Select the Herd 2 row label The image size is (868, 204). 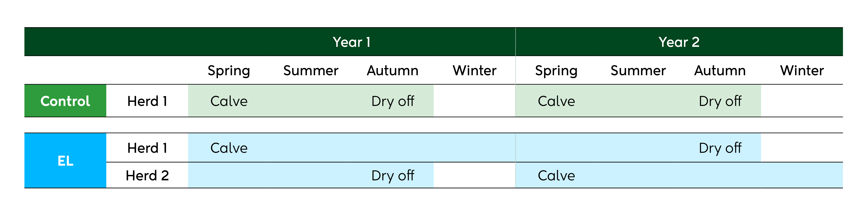point(147,176)
